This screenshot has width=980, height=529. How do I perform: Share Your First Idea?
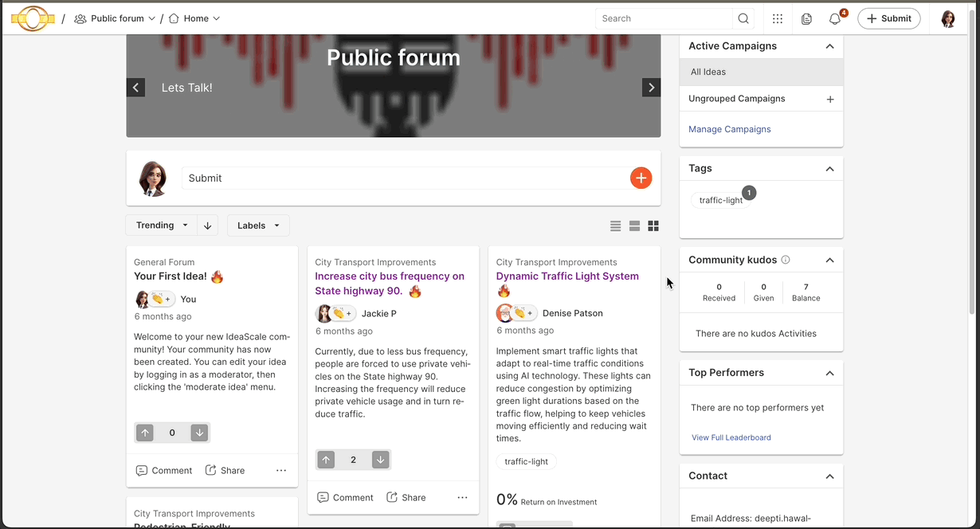click(x=225, y=471)
